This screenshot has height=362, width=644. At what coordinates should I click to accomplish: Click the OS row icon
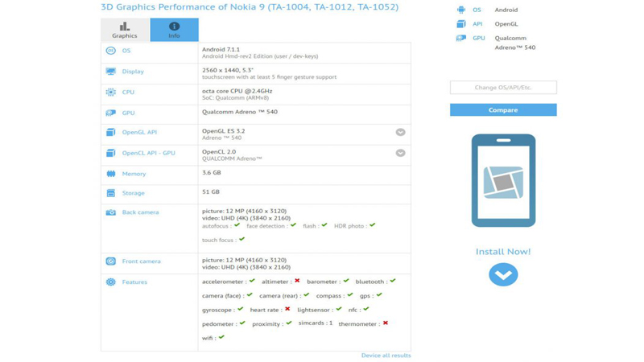(x=110, y=51)
